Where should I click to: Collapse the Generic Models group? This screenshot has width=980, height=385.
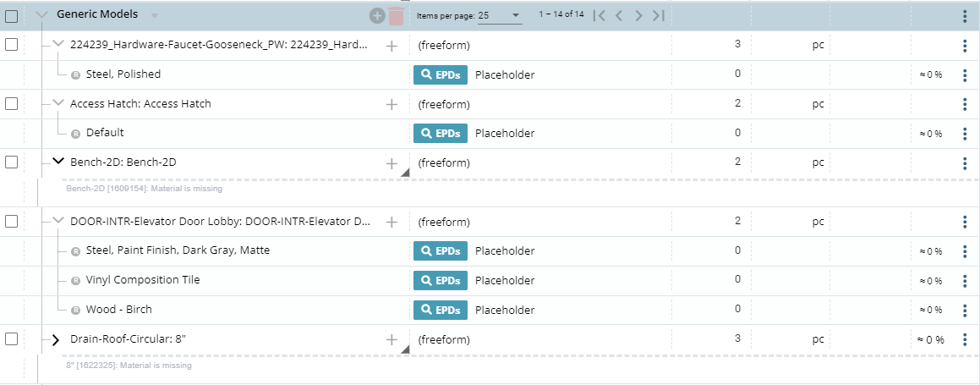click(42, 14)
